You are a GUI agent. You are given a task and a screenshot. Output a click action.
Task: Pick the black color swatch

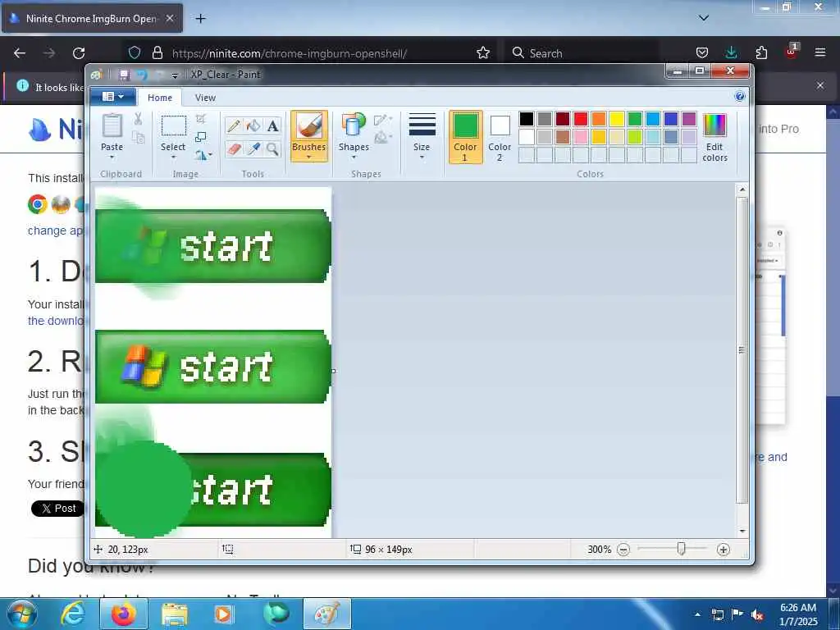click(x=527, y=118)
